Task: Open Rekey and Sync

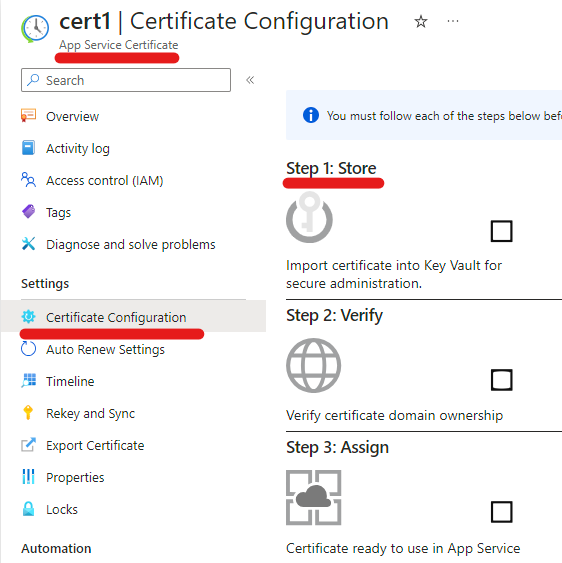Action: coord(90,414)
